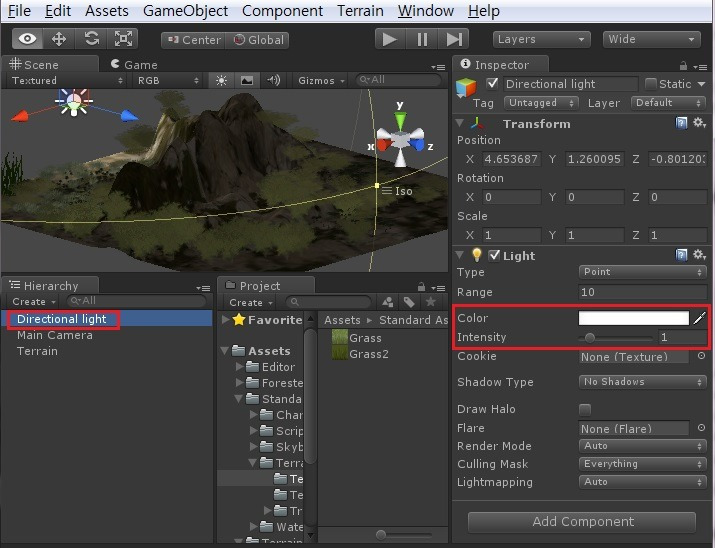This screenshot has height=548, width=715.
Task: Select the Grass2 asset
Action: click(360, 354)
